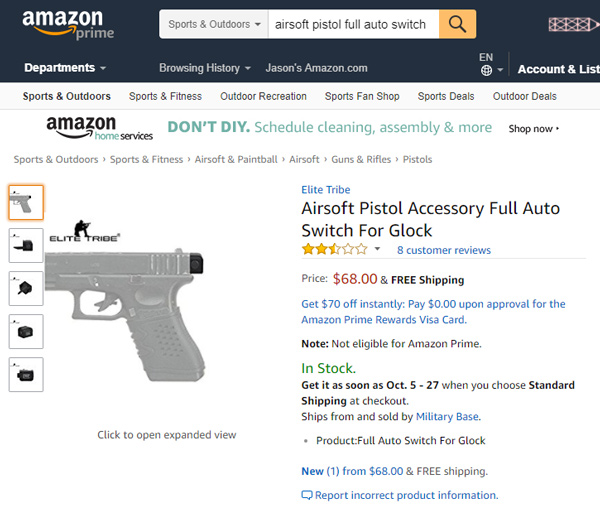Click into the search text field

tap(352, 24)
